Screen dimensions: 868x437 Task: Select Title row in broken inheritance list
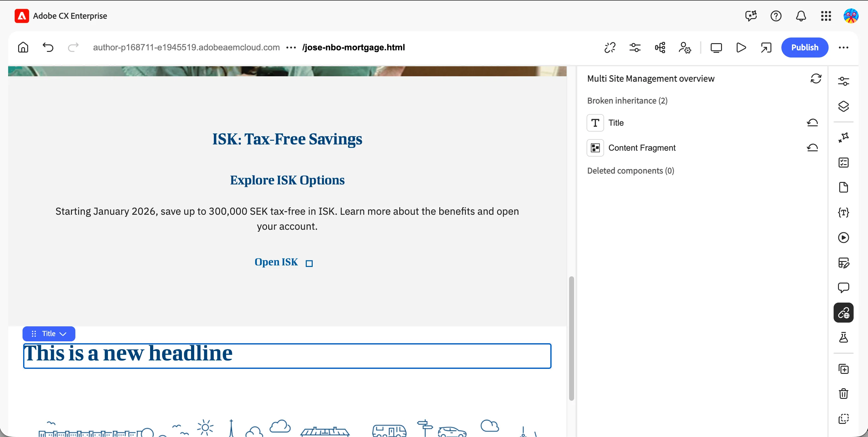[702, 123]
